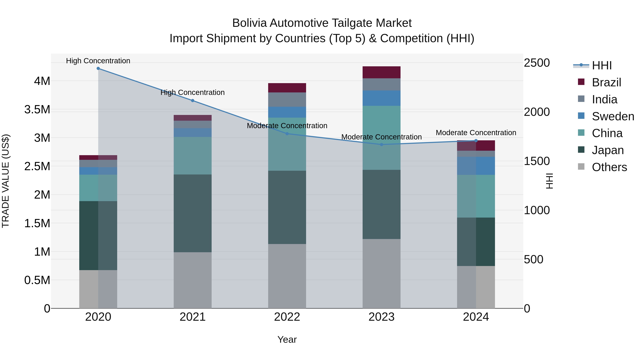Click the Import Shipment by Countries subtitle
This screenshot has width=644, height=362.
click(322, 38)
